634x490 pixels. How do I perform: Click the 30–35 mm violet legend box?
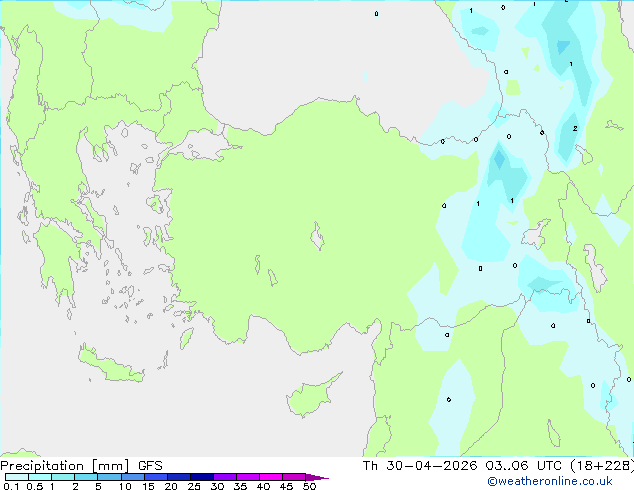(225, 477)
